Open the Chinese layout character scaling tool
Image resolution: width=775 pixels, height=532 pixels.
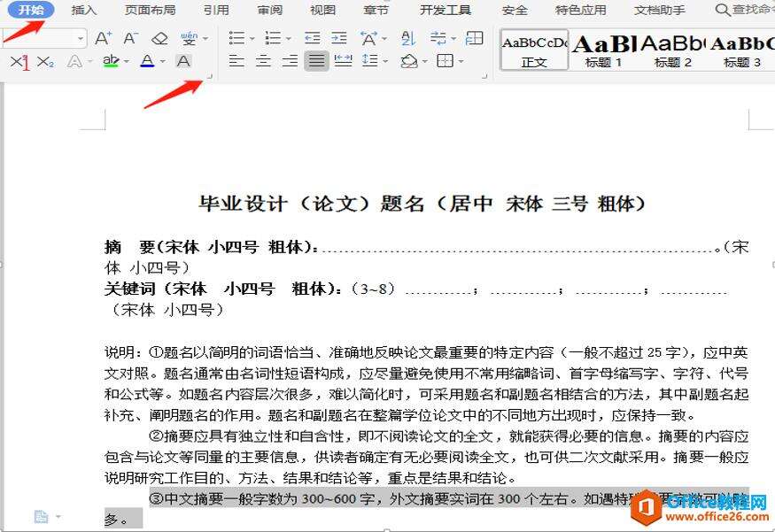[x=368, y=38]
